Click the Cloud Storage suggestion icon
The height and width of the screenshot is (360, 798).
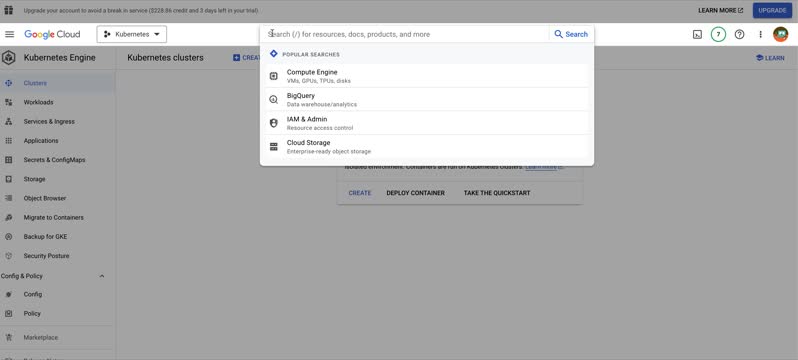tap(274, 147)
